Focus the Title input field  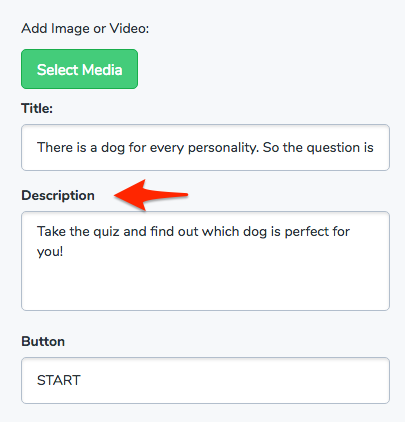(205, 147)
